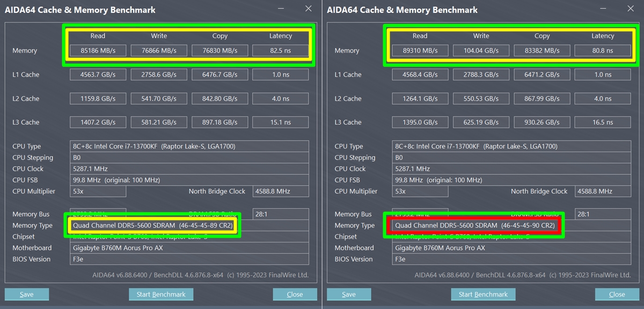Click right window Memory Write 104.04 GB/s field
Viewport: 644px width, 309px height.
pos(481,50)
